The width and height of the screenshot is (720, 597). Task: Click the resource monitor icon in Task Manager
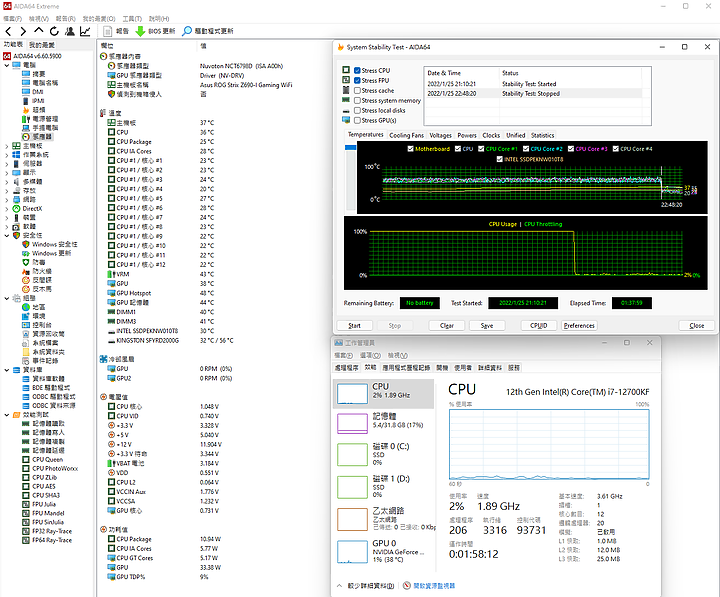pos(406,586)
